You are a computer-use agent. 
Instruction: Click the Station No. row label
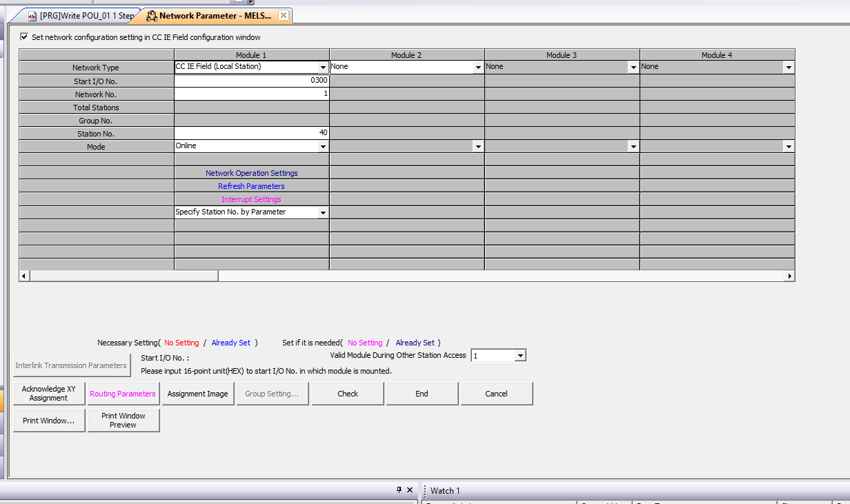(x=96, y=134)
